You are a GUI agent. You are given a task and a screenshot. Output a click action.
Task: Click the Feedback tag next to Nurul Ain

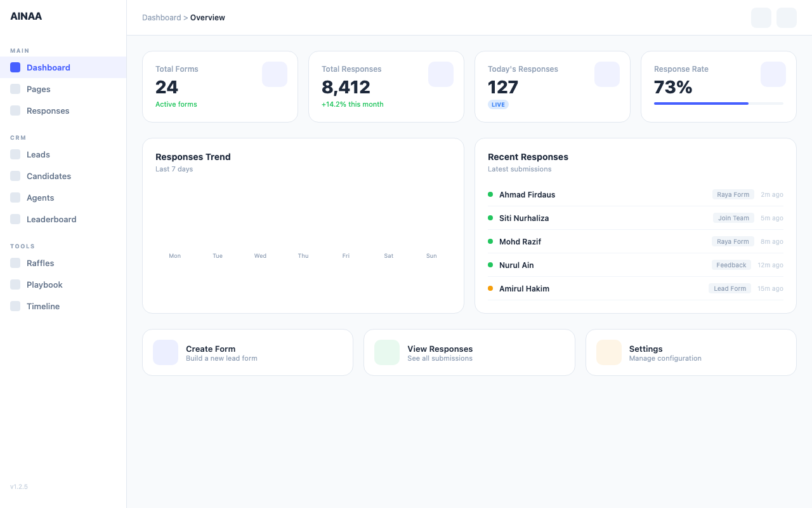(x=731, y=265)
